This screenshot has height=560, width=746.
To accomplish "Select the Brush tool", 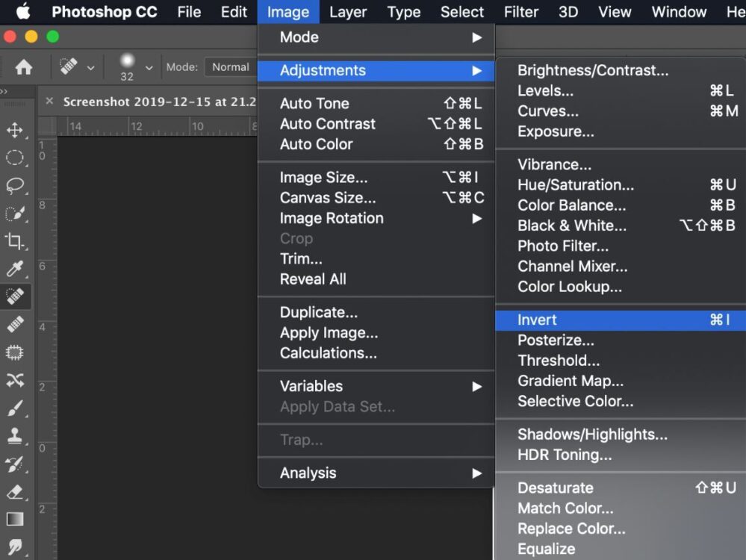I will 15,408.
